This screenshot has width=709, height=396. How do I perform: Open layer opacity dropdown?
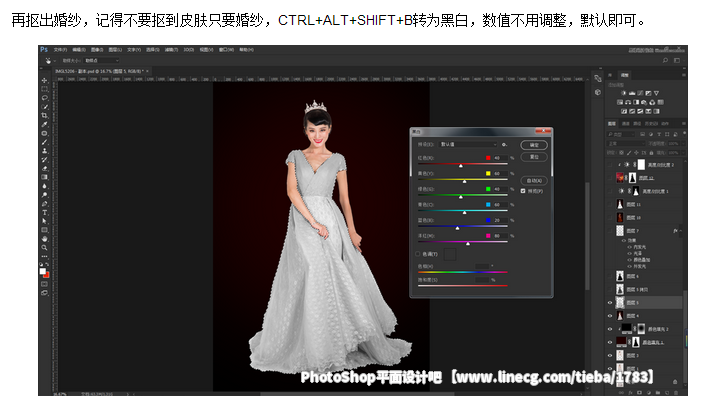point(684,143)
